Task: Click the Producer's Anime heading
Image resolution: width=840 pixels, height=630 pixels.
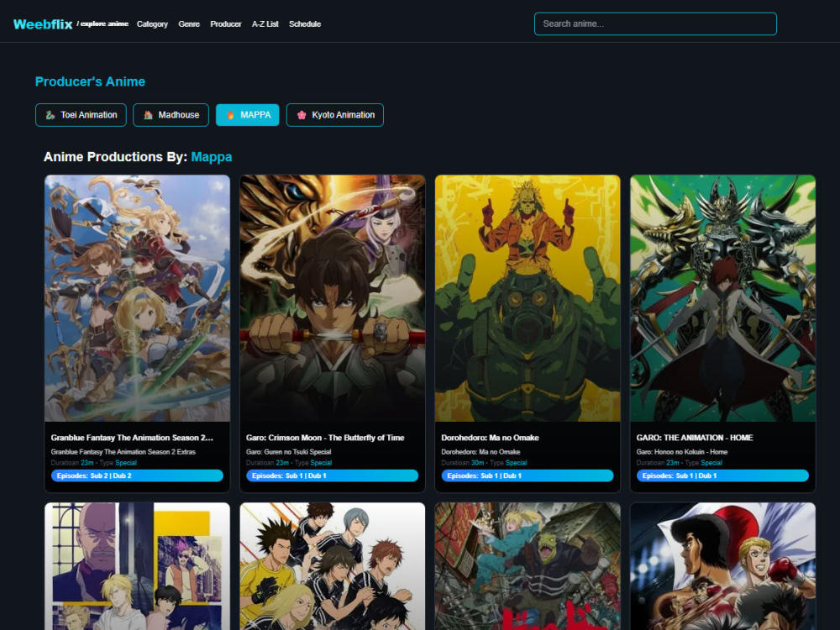Action: coord(90,81)
